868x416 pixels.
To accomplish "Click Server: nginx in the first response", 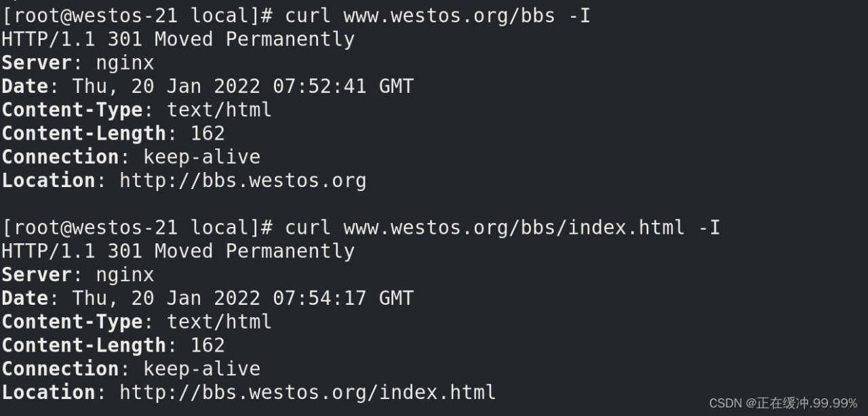I will pyautogui.click(x=77, y=63).
